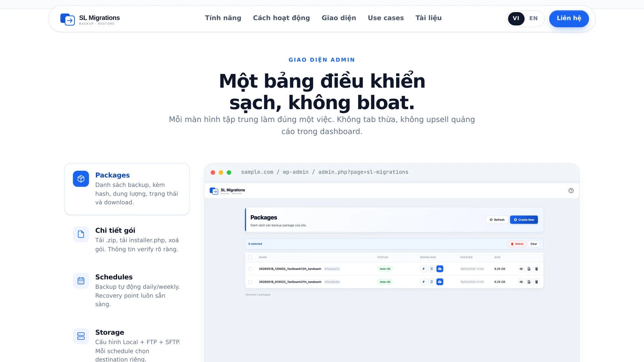Open the Tính năng menu item

point(223,18)
